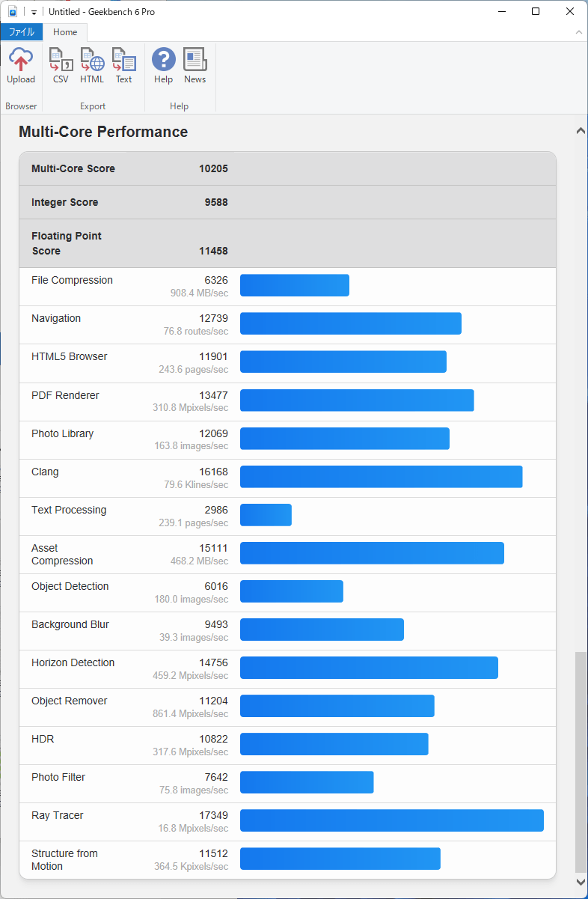Export results as HTML

point(92,60)
